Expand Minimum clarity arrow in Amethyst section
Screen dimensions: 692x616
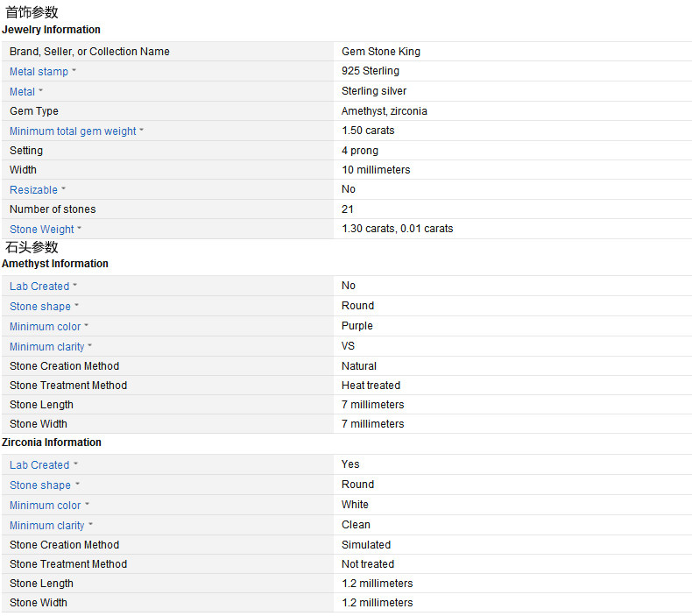pyautogui.click(x=90, y=346)
